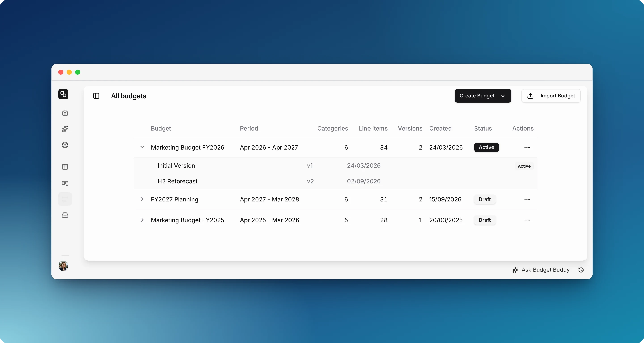
Task: Expand the Marketing Budget FY2025 row
Action: coord(142,220)
